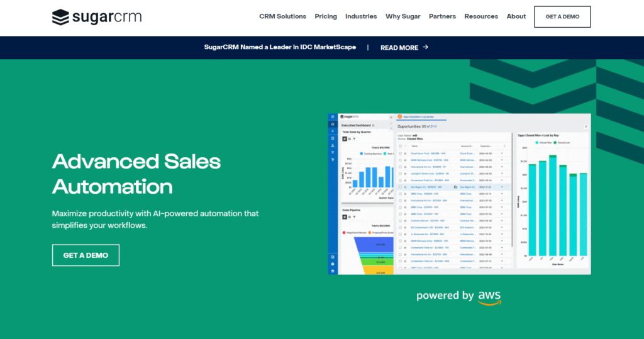
Task: Click the Closed Won legend color swatch
Action: pyautogui.click(x=536, y=143)
